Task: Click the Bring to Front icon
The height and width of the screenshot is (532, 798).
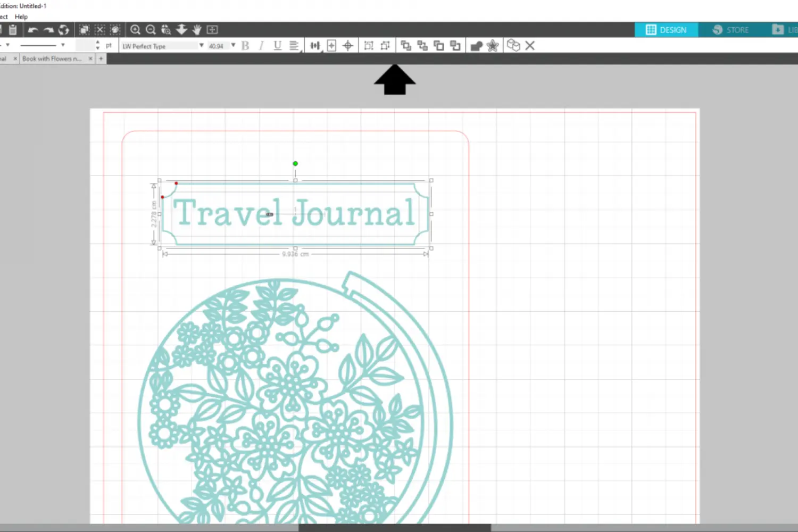Action: point(406,46)
